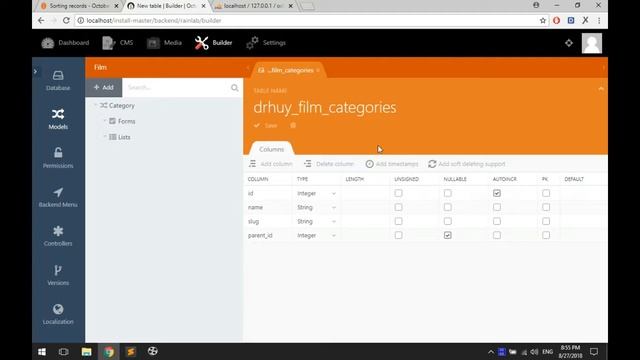Toggle PK checkbox for id column
This screenshot has width=640, height=360.
[546, 193]
